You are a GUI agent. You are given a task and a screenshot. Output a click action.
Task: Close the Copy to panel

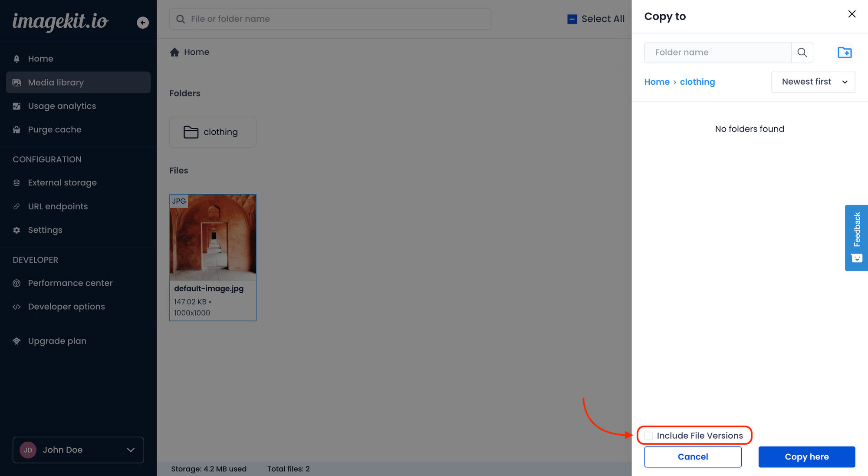point(852,14)
